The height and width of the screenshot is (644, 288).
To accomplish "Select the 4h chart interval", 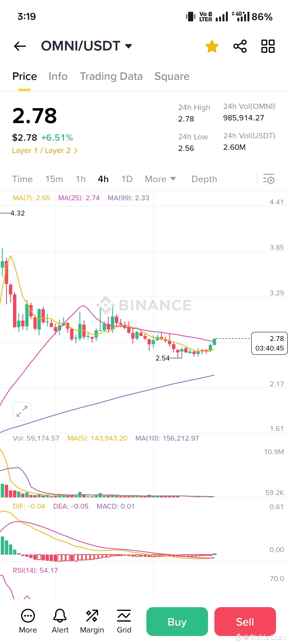I will click(103, 179).
